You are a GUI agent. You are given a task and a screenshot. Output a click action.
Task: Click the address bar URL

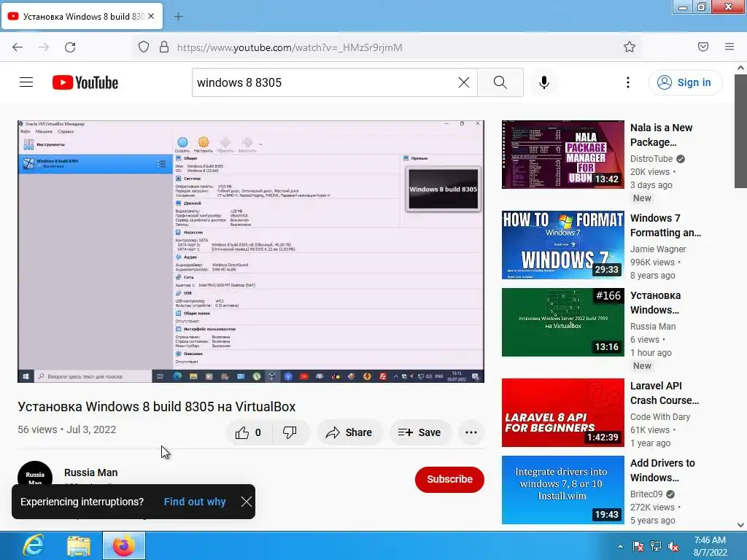[290, 47]
